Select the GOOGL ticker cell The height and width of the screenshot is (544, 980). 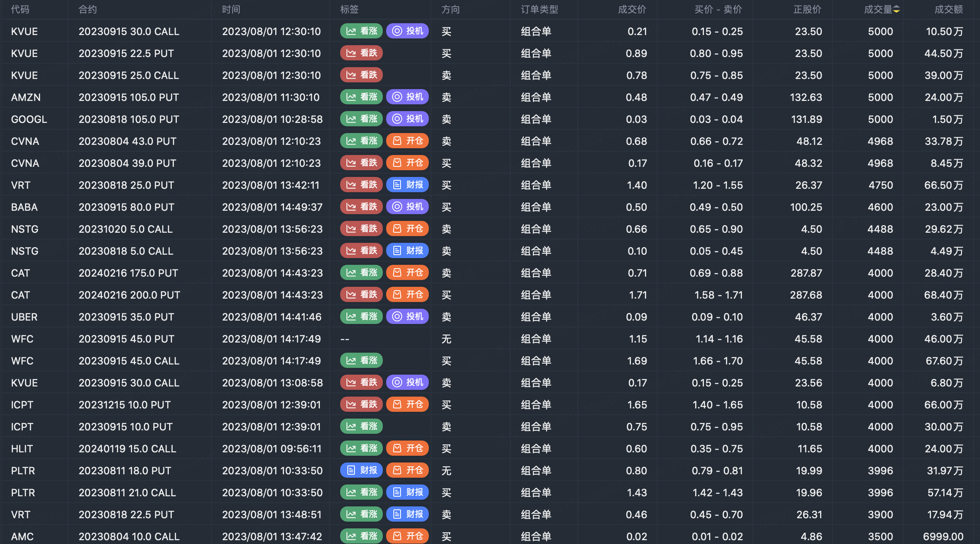[x=29, y=119]
